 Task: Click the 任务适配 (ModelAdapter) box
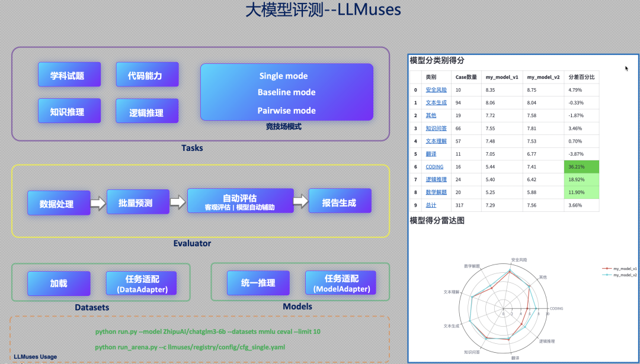coord(341,283)
